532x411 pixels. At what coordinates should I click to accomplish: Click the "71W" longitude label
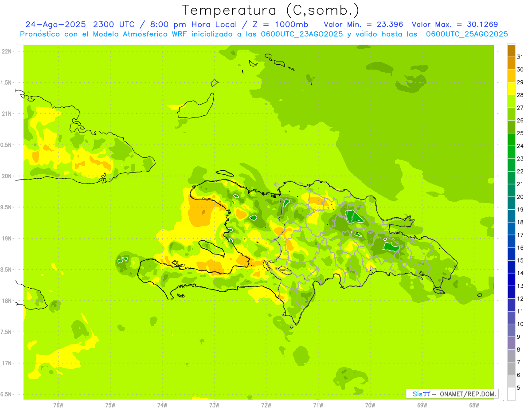(x=318, y=405)
